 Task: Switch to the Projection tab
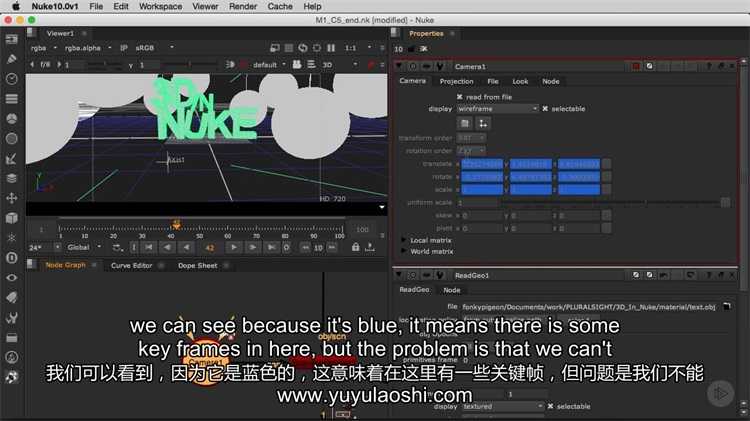[x=456, y=81]
